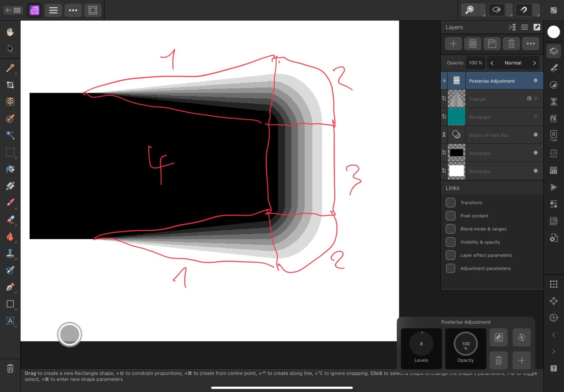Add a new layer with the plus button
Image resolution: width=564 pixels, height=392 pixels.
[x=453, y=43]
